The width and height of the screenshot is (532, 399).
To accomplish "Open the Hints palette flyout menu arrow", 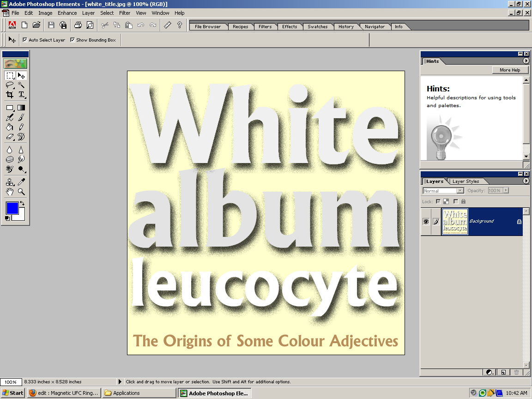I will (x=526, y=61).
